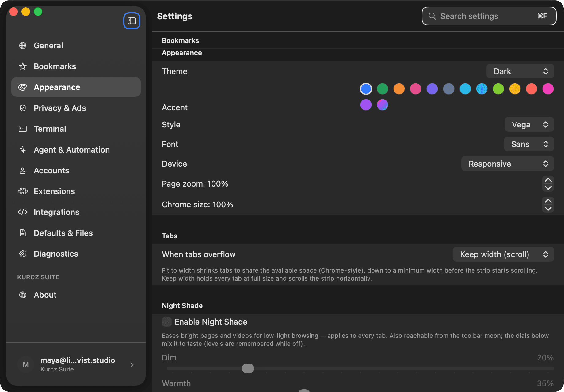Open the Accounts section
This screenshot has height=392, width=564.
(x=76, y=171)
